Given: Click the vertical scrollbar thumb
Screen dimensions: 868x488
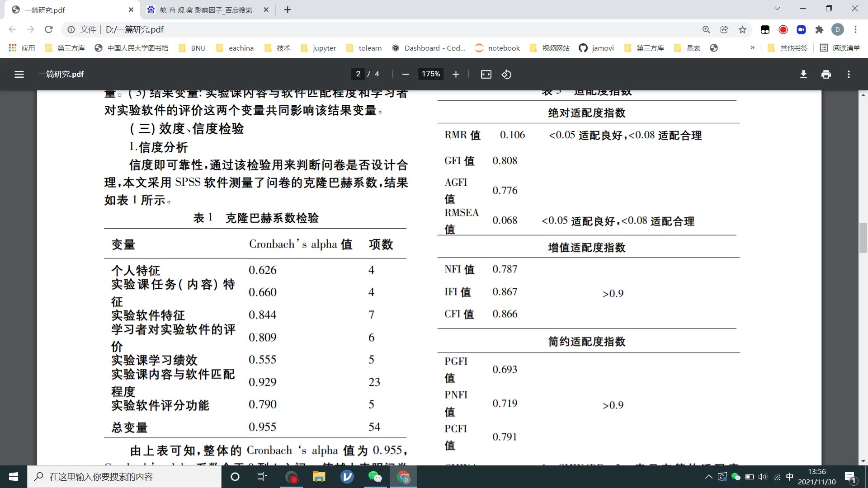Looking at the screenshot, I should [x=863, y=238].
